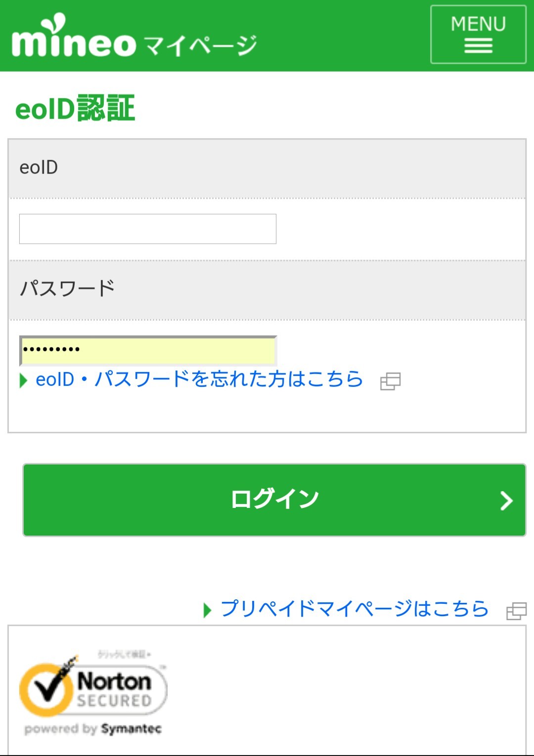Click the new-window icon beside the forgot-password link
This screenshot has width=534, height=756.
tap(390, 381)
